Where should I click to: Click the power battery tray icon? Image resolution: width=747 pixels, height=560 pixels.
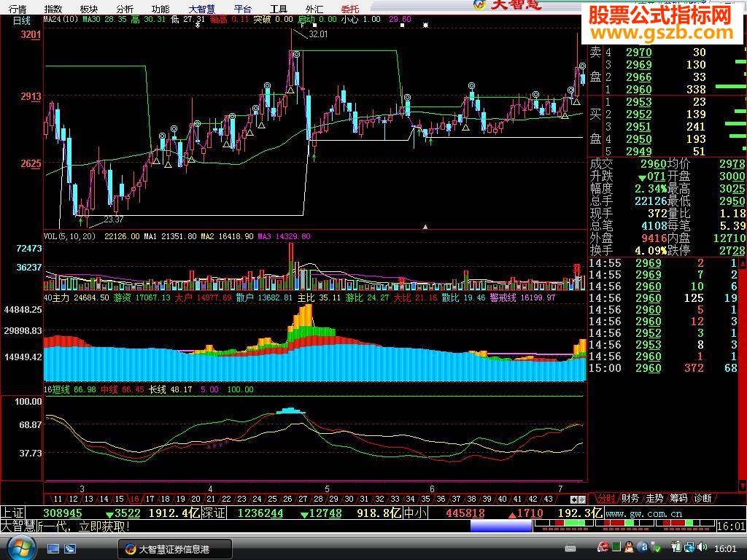click(x=678, y=547)
